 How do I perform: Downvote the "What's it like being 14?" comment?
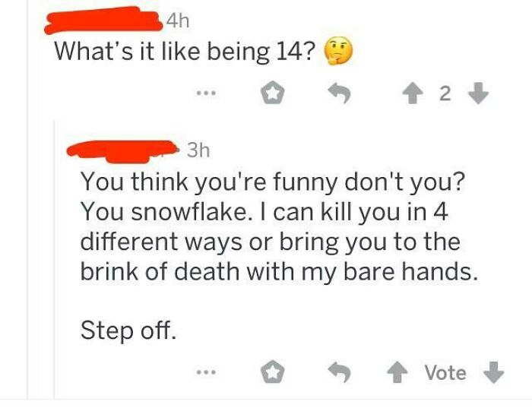(x=477, y=96)
